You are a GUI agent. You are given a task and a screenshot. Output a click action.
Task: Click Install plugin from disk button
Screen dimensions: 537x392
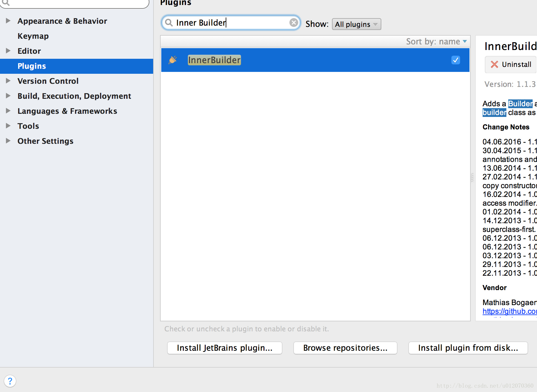point(468,348)
